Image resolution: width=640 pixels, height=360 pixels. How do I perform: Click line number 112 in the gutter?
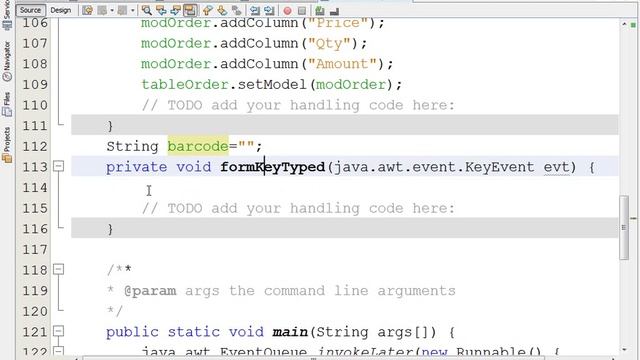point(35,146)
